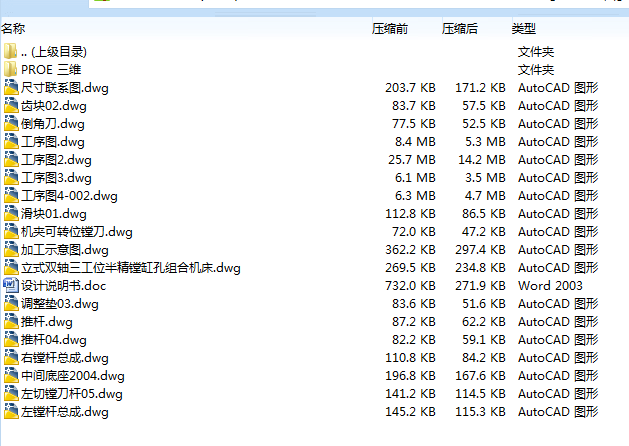Click the 732.0 KB size of 设计说明书.doc
Image resolution: width=629 pixels, height=446 pixels.
(410, 286)
